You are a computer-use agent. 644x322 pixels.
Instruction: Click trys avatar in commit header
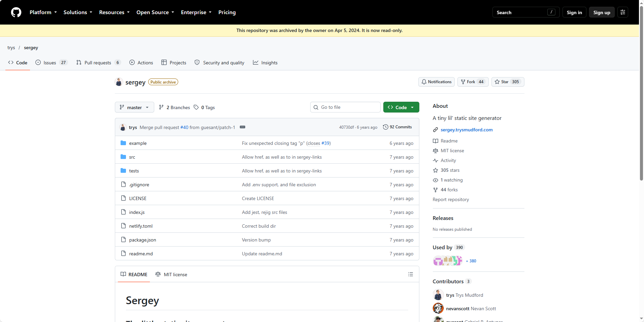pyautogui.click(x=123, y=127)
